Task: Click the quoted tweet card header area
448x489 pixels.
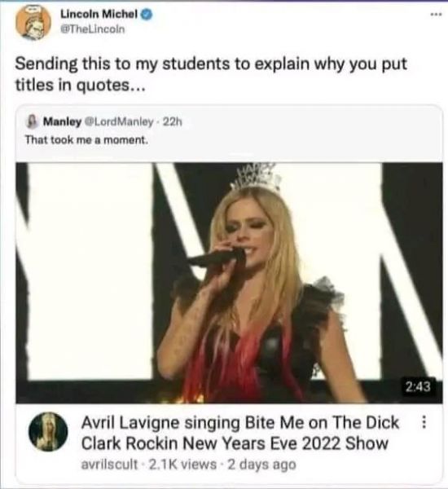Action: click(229, 134)
